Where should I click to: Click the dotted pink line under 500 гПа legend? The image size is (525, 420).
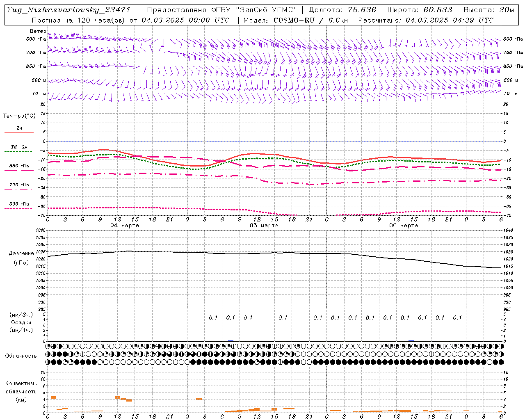[x=18, y=208]
